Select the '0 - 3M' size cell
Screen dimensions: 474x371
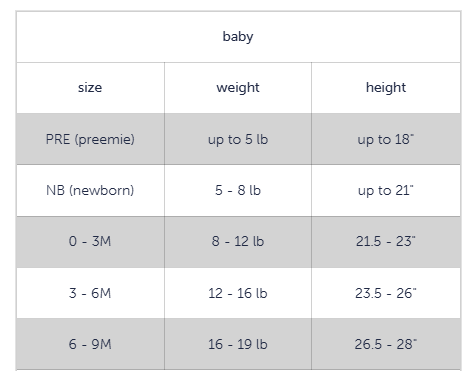(x=90, y=242)
